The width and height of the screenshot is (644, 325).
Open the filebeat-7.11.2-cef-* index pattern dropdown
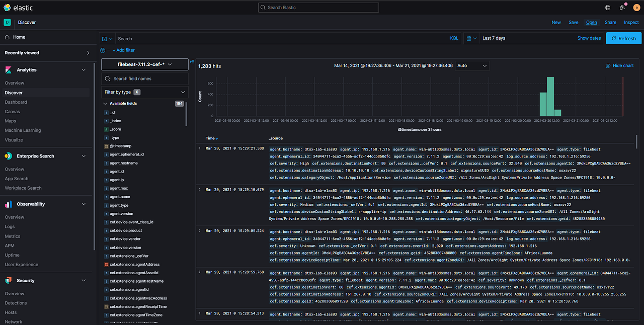pyautogui.click(x=144, y=64)
